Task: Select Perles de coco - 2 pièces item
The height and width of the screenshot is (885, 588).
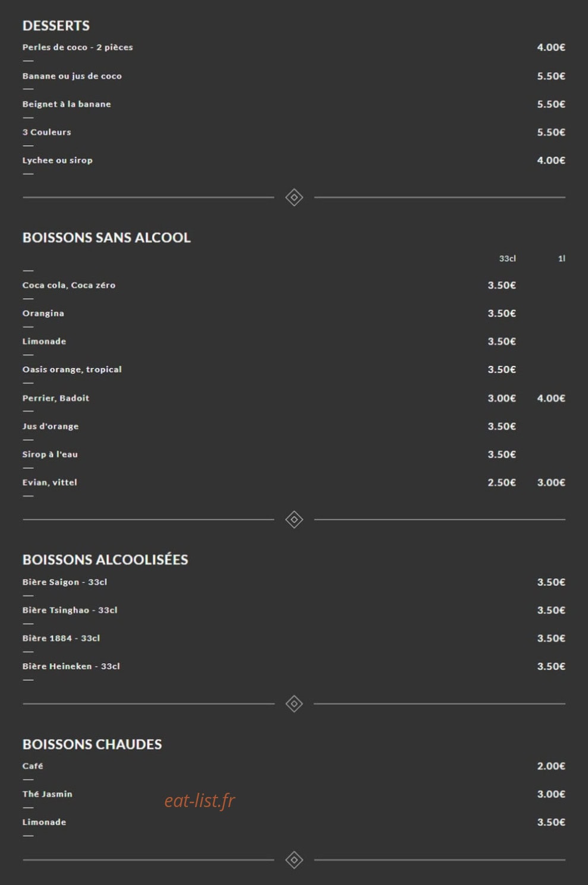Action: tap(78, 47)
